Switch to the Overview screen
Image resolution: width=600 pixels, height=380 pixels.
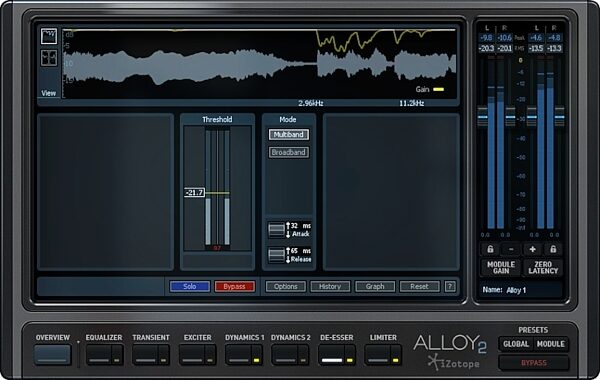[x=53, y=355]
